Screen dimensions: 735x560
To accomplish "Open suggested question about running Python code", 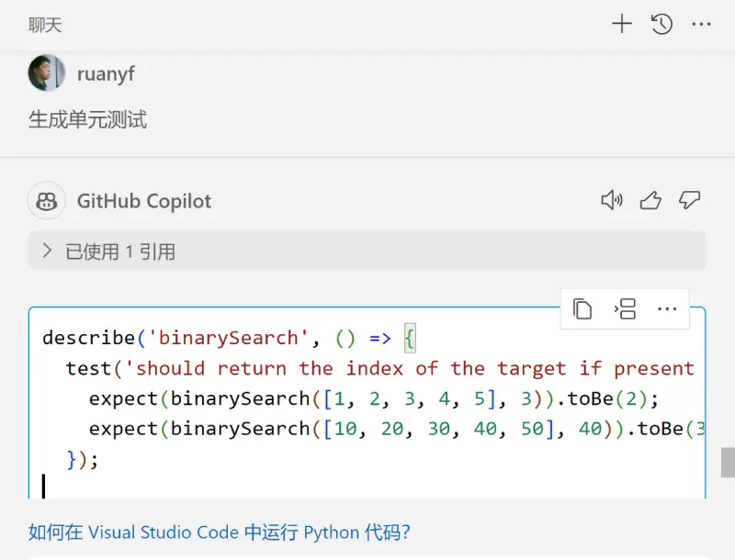I will pyautogui.click(x=219, y=532).
